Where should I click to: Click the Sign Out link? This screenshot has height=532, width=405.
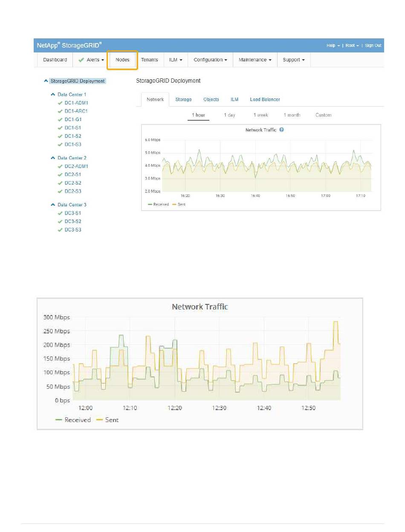[373, 46]
